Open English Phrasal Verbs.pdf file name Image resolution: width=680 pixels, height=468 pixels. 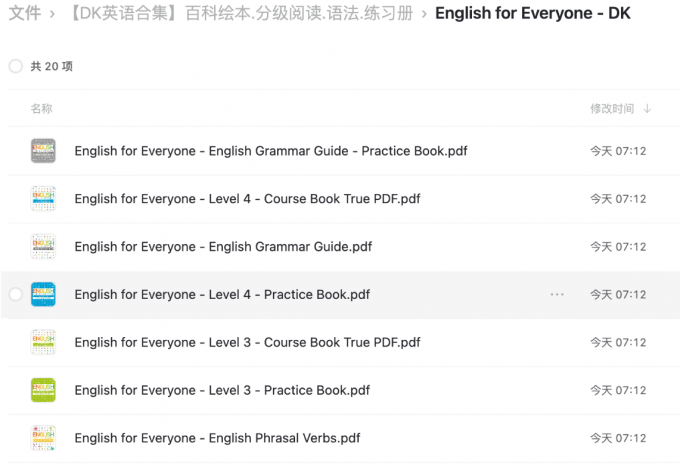217,438
